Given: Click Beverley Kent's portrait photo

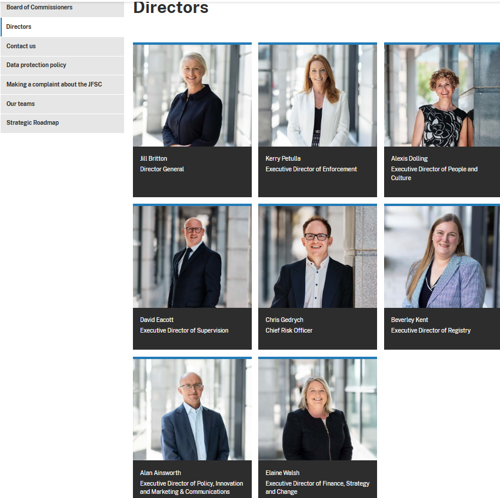Looking at the screenshot, I should [x=442, y=257].
